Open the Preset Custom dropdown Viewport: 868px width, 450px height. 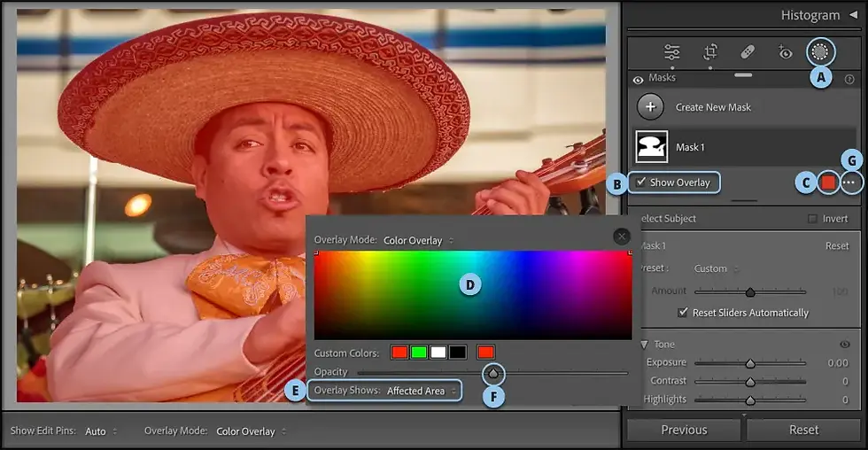pyautogui.click(x=716, y=268)
